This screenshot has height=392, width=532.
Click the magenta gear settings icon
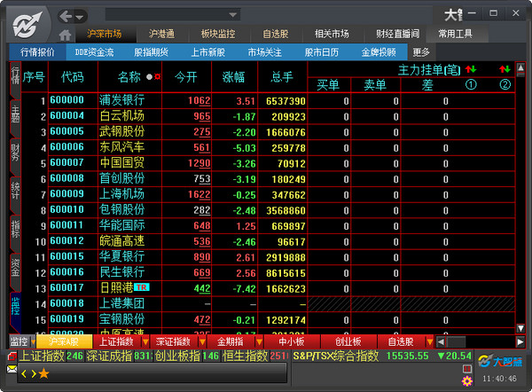467,381
